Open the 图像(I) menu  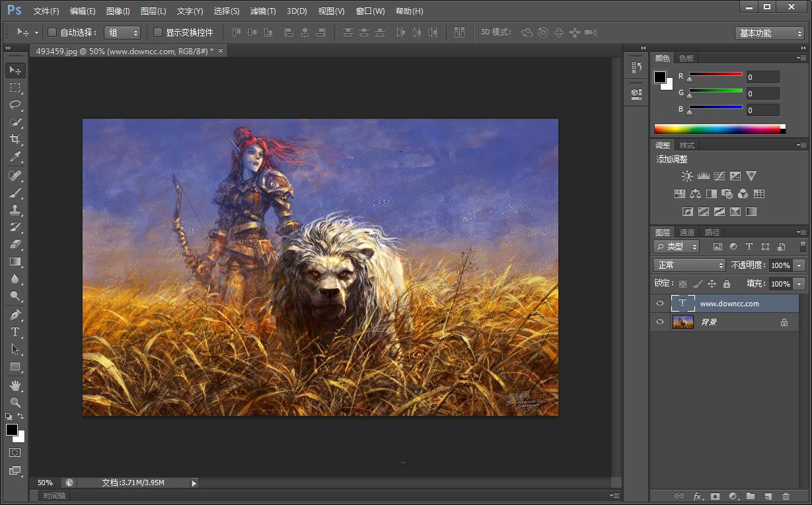(x=118, y=11)
